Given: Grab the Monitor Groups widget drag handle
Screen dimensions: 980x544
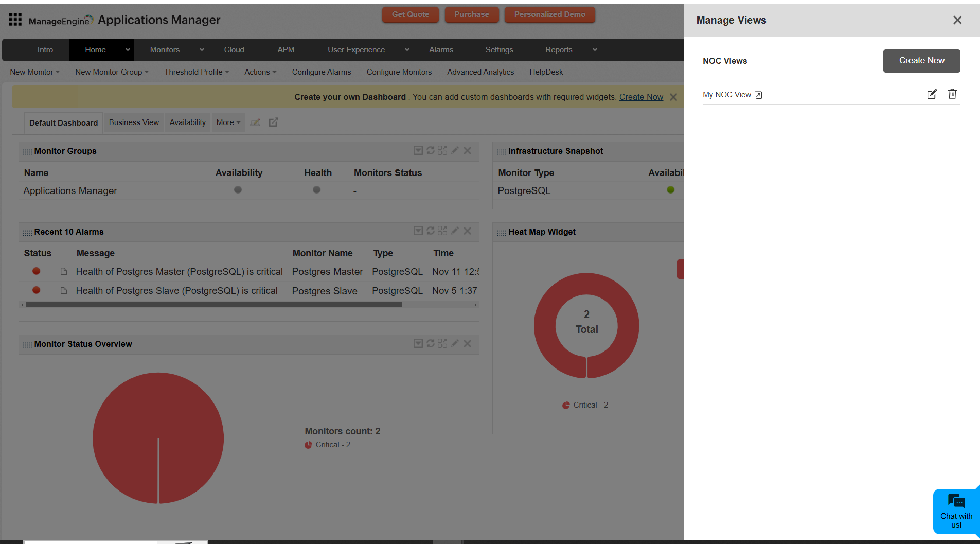Looking at the screenshot, I should (27, 152).
